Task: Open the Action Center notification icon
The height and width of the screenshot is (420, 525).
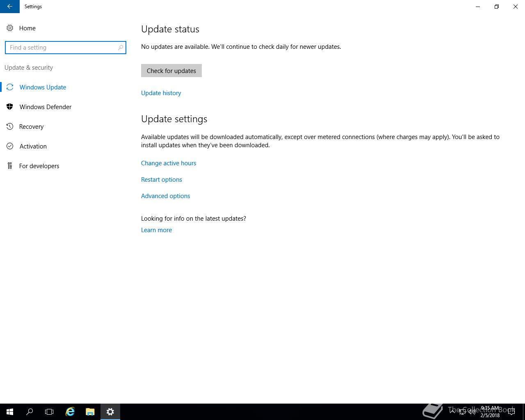Action: point(511,412)
